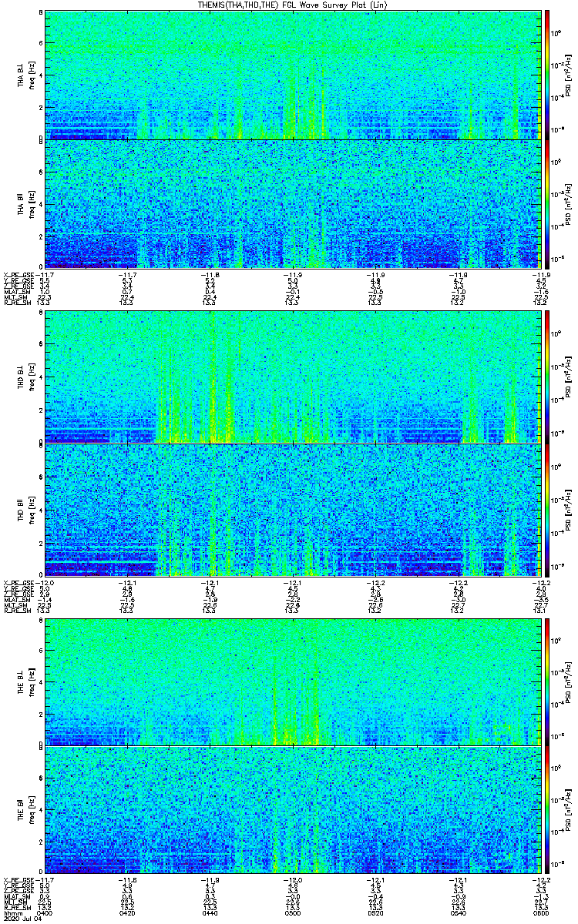The height and width of the screenshot is (924, 578).
Task: Click the 0440 time tick label
Action: point(210,912)
